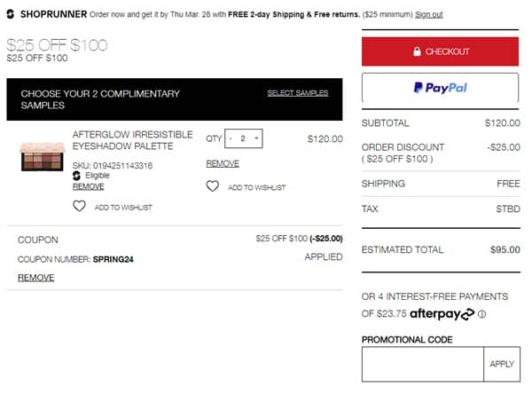Click the ShopRunner Eligible badge icon
Image resolution: width=532 pixels, height=394 pixels.
click(77, 176)
